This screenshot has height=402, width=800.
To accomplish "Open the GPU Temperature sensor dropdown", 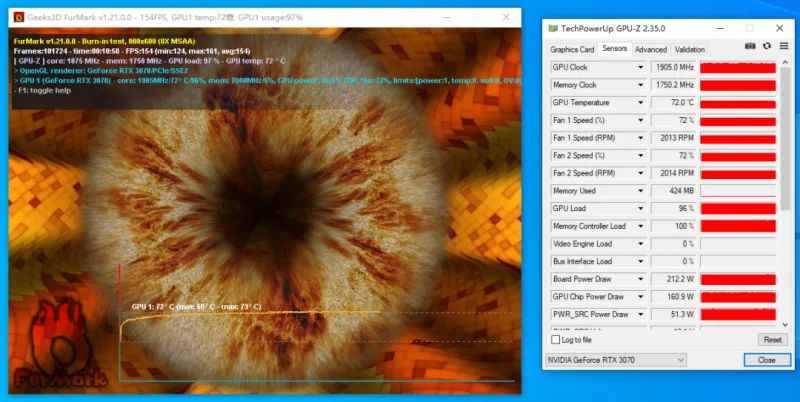I will tap(640, 103).
